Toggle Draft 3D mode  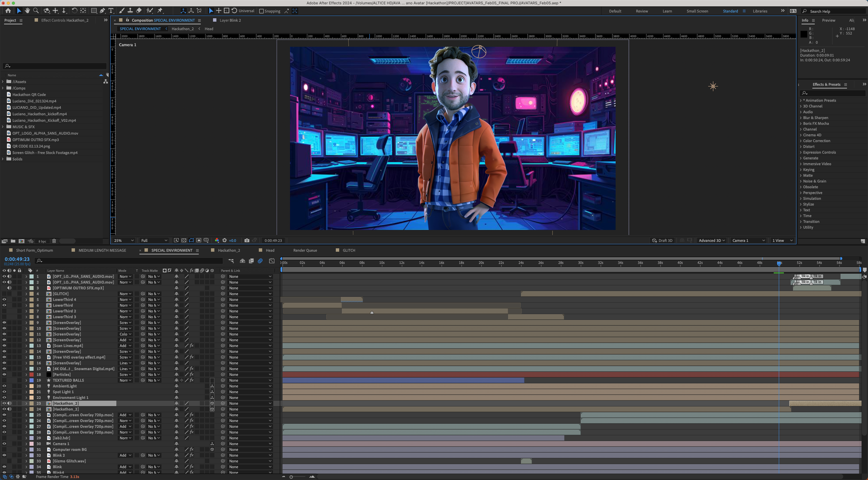point(662,240)
